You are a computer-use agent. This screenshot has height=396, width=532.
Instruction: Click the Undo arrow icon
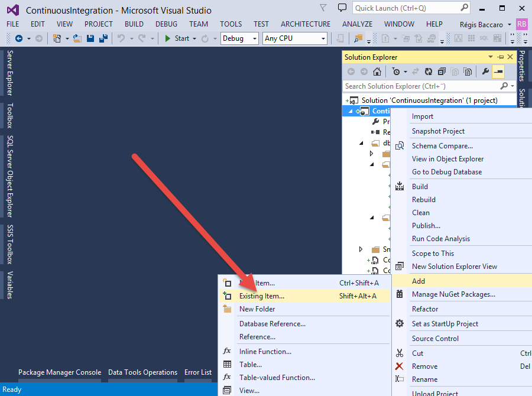[x=121, y=38]
